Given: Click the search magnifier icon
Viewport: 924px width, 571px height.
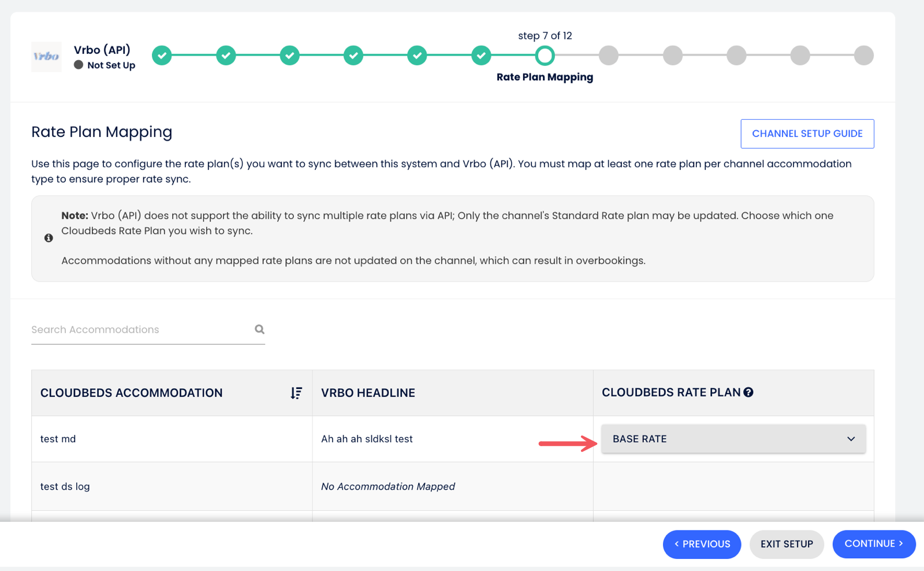Looking at the screenshot, I should [x=260, y=329].
